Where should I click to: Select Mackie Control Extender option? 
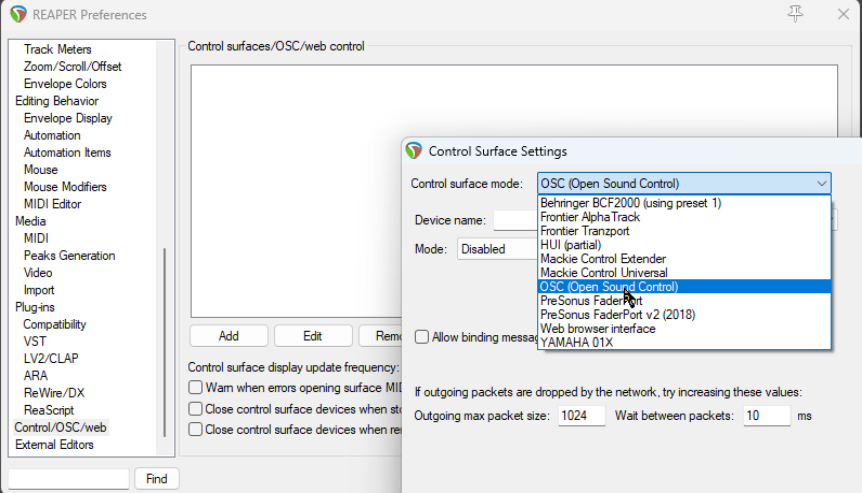coord(684,259)
